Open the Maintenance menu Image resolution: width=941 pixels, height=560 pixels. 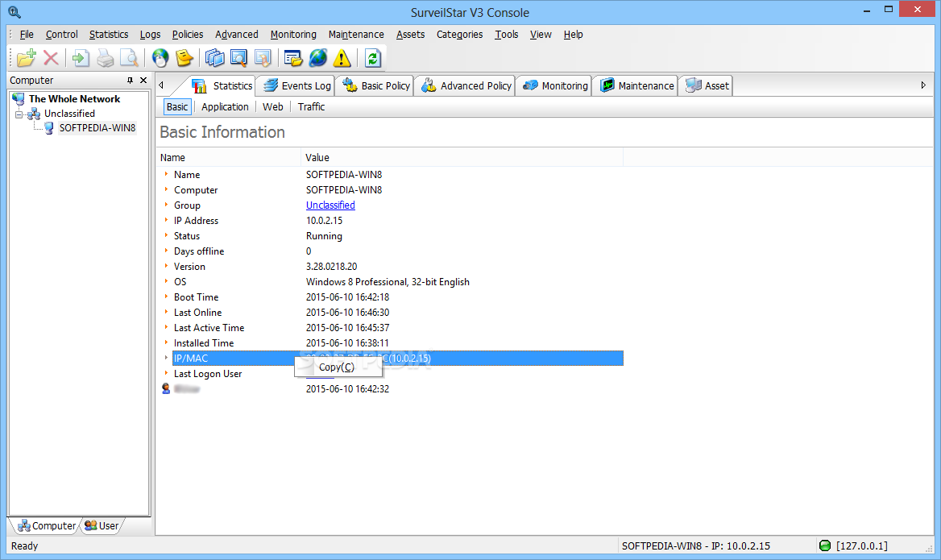pos(356,34)
